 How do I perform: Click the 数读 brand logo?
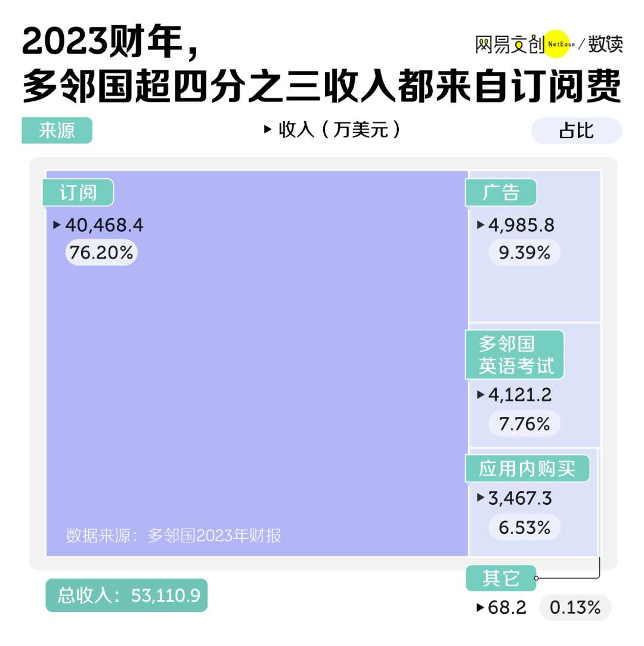click(605, 44)
